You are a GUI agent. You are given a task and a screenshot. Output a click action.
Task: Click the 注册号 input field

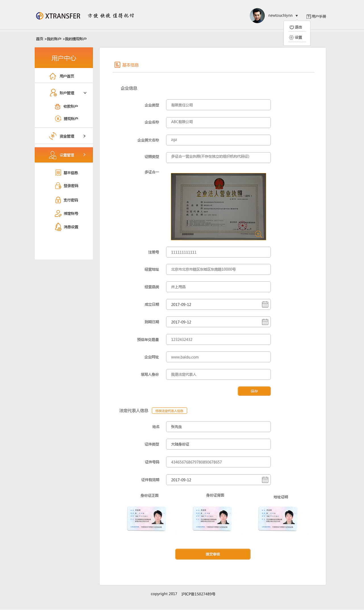[218, 252]
